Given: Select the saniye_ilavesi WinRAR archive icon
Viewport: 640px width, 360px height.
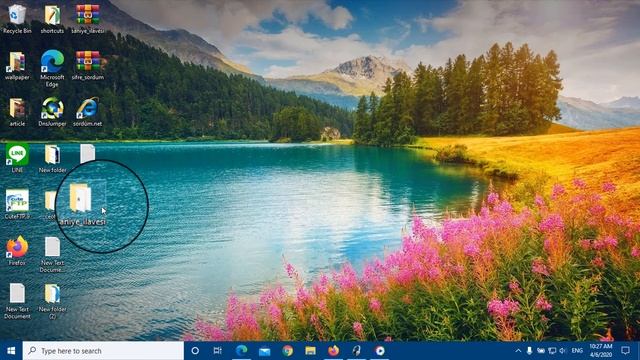Looking at the screenshot, I should click(x=88, y=18).
